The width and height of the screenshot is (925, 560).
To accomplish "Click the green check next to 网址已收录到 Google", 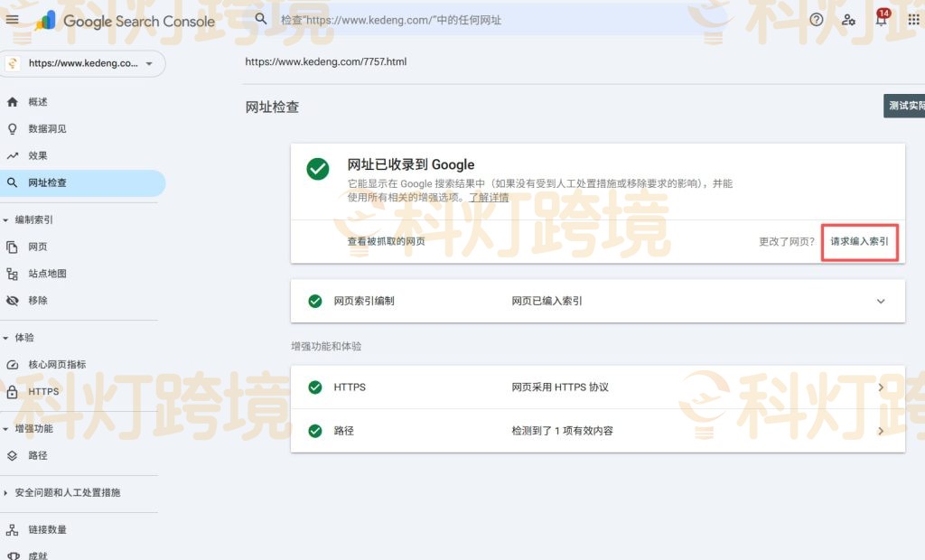I will (x=318, y=169).
